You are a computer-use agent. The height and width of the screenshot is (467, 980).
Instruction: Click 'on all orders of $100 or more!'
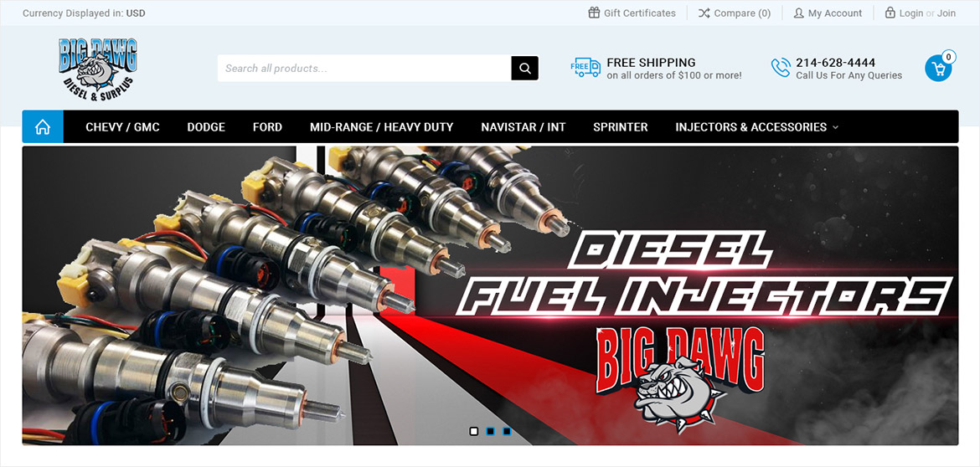coord(674,75)
